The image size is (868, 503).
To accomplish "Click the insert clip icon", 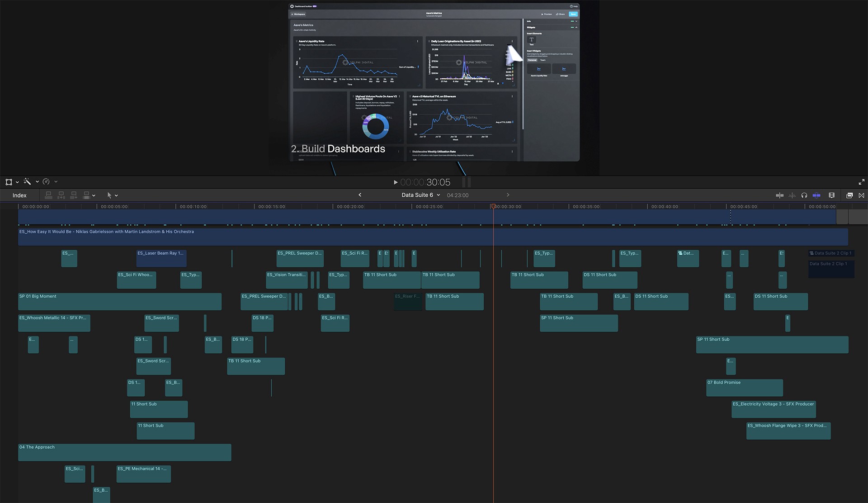I will coord(61,195).
